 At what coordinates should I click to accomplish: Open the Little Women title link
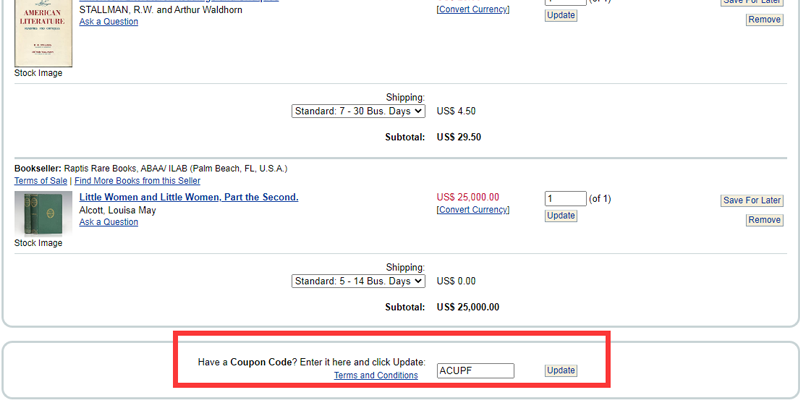[188, 197]
